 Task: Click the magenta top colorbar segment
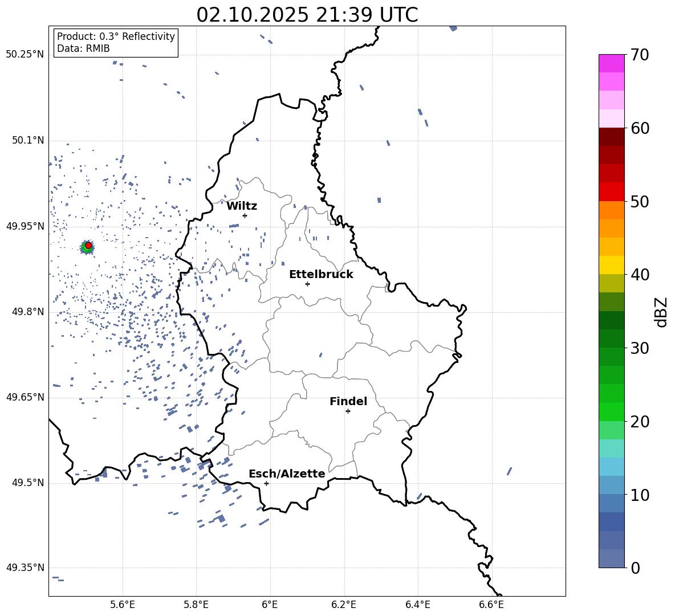[611, 63]
